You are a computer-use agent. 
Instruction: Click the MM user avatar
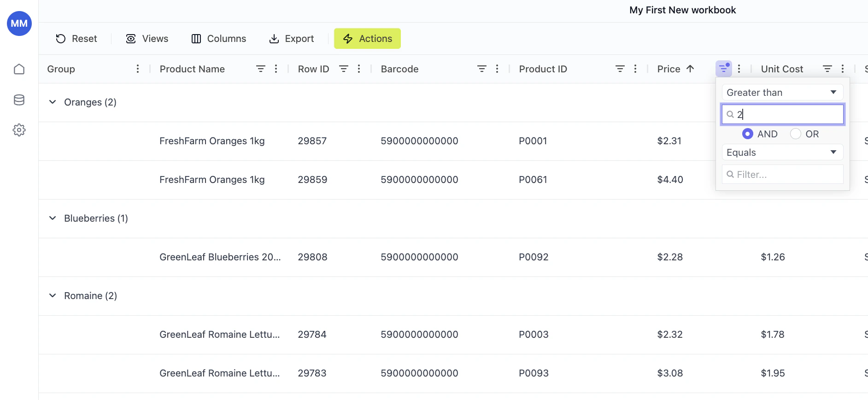[x=19, y=24]
